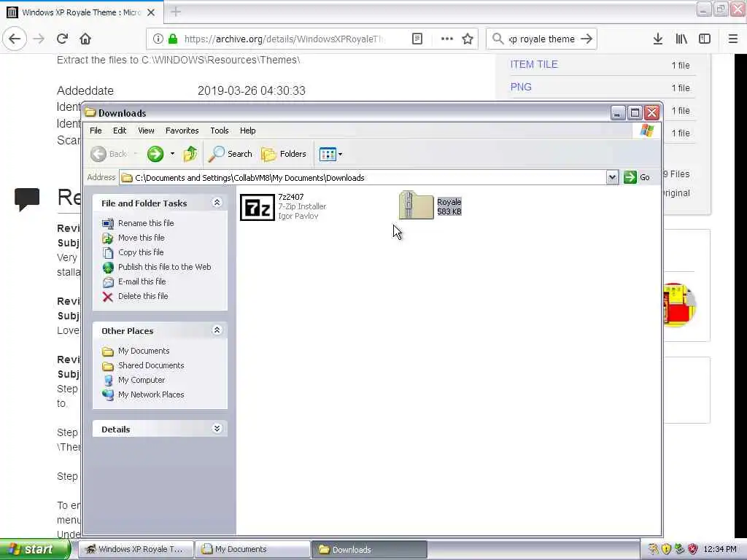Click the PNG download link

pyautogui.click(x=521, y=87)
